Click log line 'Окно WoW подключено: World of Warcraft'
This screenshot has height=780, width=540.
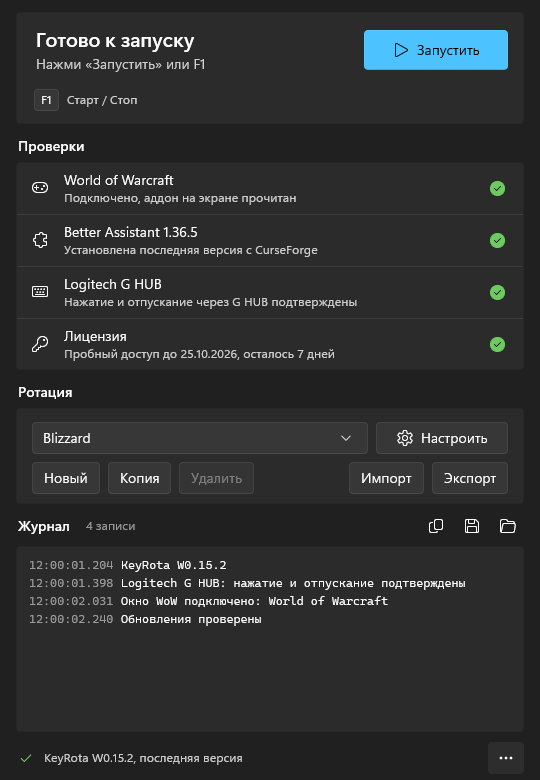(x=255, y=601)
